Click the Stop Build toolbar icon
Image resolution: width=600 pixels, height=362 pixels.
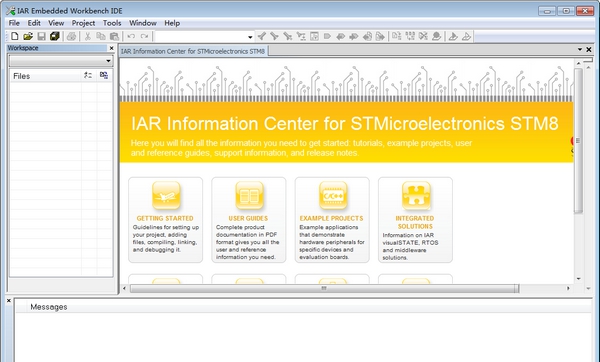(423, 36)
